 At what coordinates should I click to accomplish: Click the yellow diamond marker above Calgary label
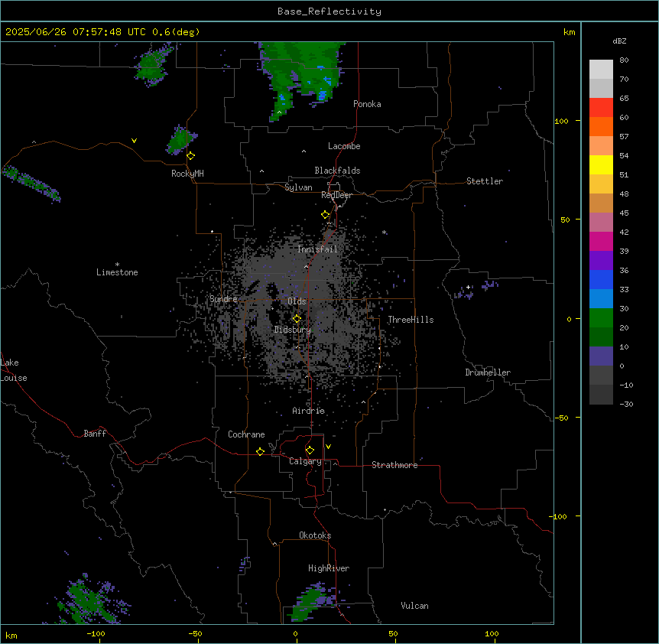[x=310, y=450]
